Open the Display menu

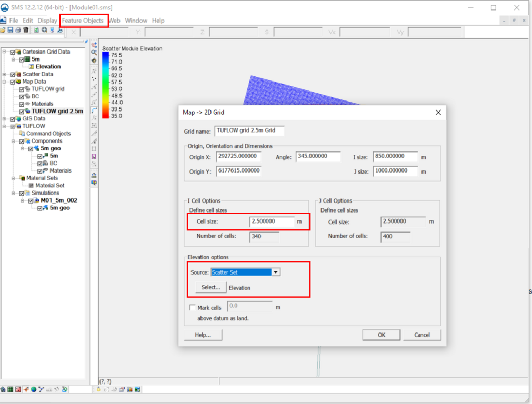(x=47, y=21)
